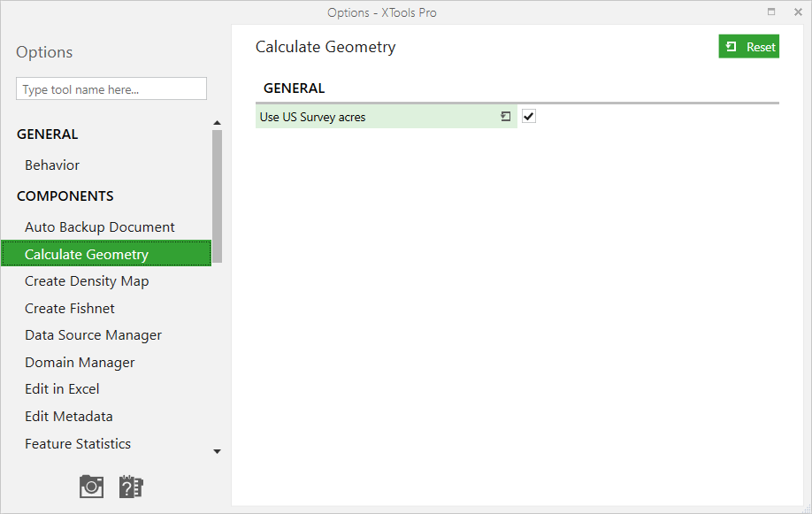Toggle the Use US Survey acres checkbox

tap(529, 116)
